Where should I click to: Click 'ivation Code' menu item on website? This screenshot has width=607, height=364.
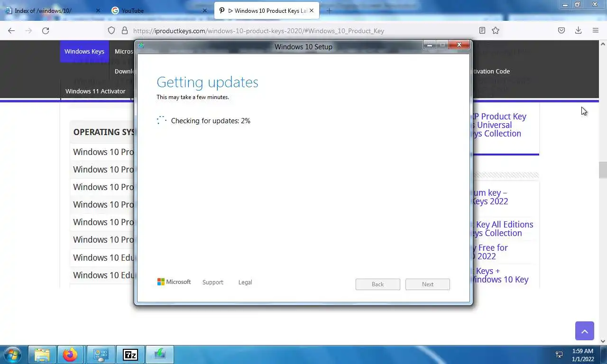[491, 71]
